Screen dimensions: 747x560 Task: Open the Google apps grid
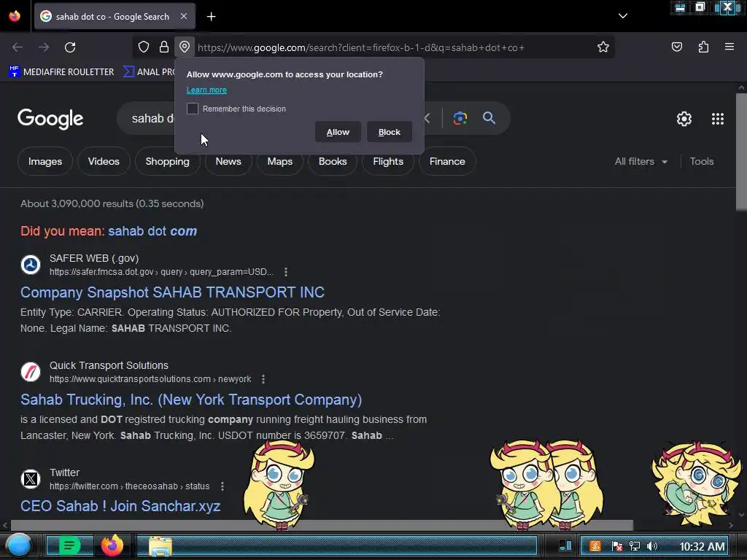(718, 119)
